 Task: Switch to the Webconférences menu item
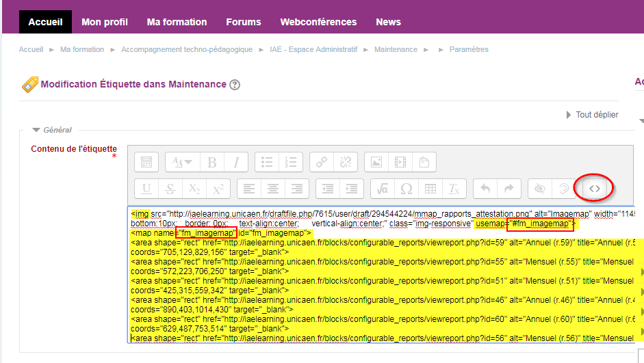(318, 22)
